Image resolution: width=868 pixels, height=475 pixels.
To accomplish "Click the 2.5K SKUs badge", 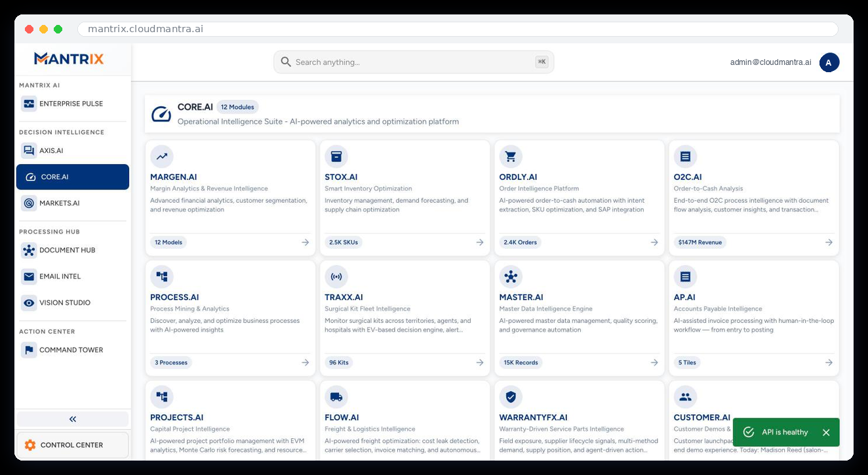I will 344,242.
